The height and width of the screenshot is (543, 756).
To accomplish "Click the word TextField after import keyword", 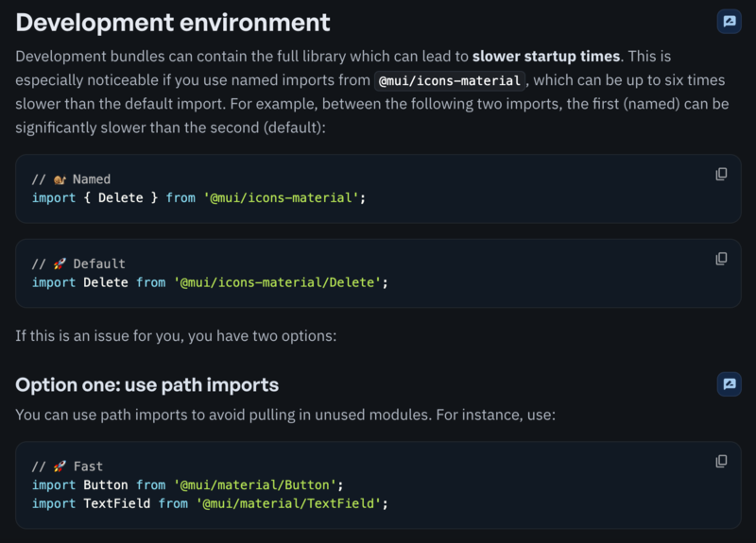I will [116, 503].
